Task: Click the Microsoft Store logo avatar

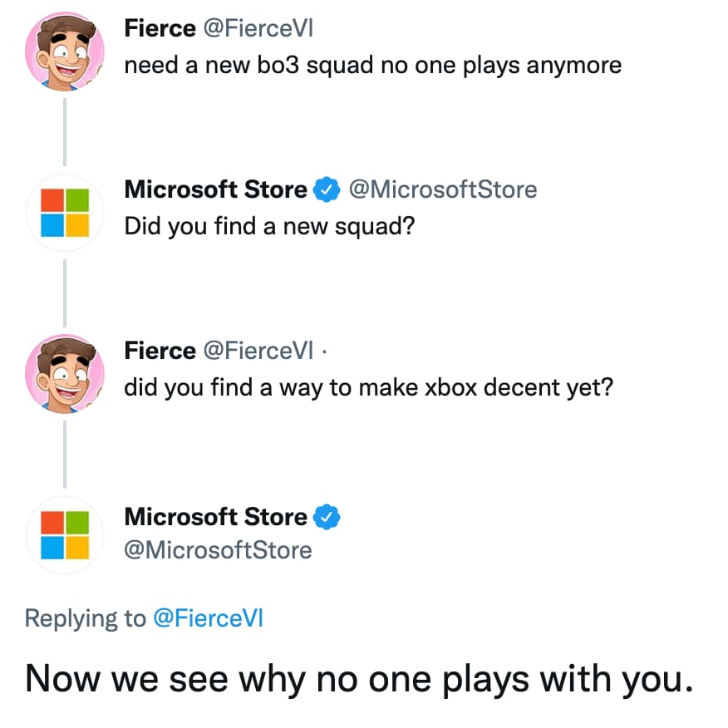Action: coord(65,213)
